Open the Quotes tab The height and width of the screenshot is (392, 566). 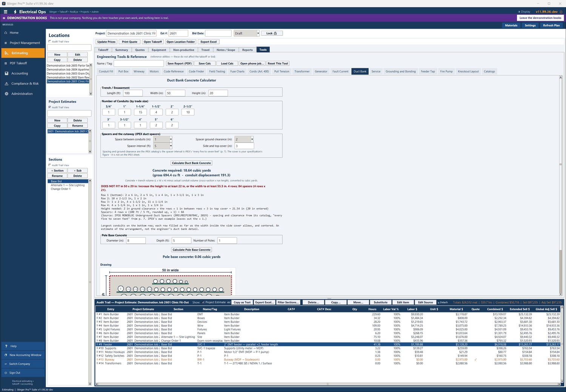pos(140,50)
